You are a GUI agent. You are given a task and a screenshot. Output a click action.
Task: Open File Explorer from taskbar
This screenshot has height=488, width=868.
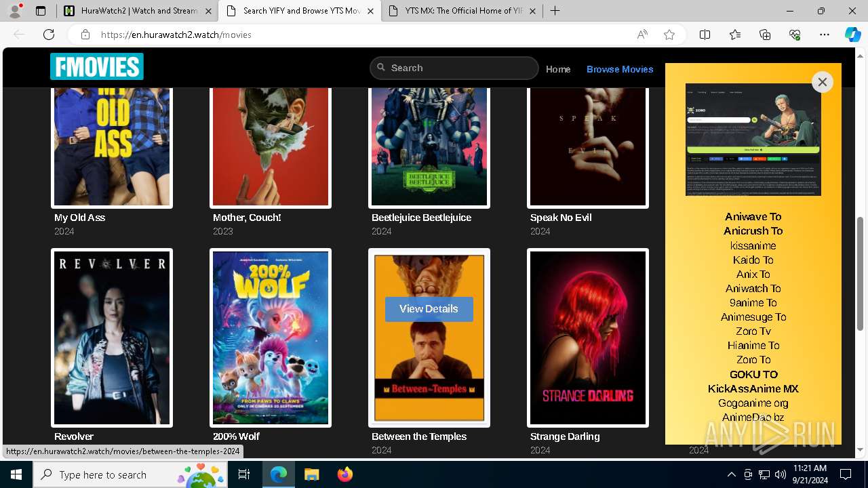point(311,474)
